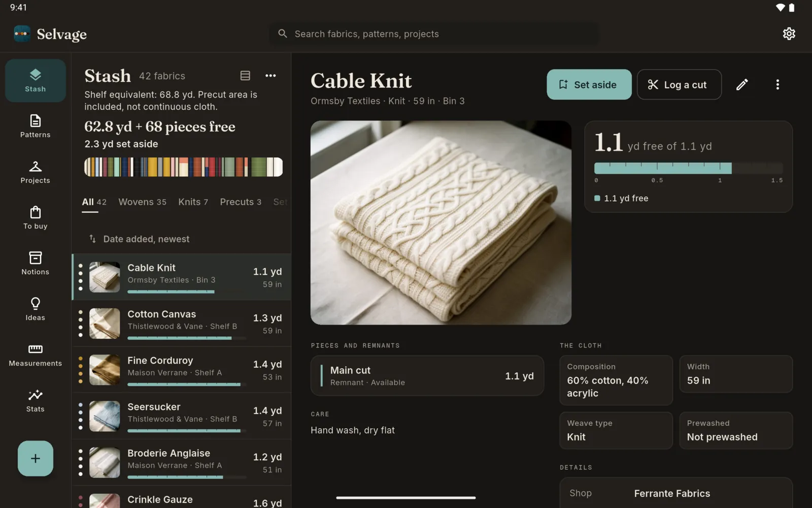812x508 pixels.
Task: Go to Projects in sidebar
Action: point(36,172)
